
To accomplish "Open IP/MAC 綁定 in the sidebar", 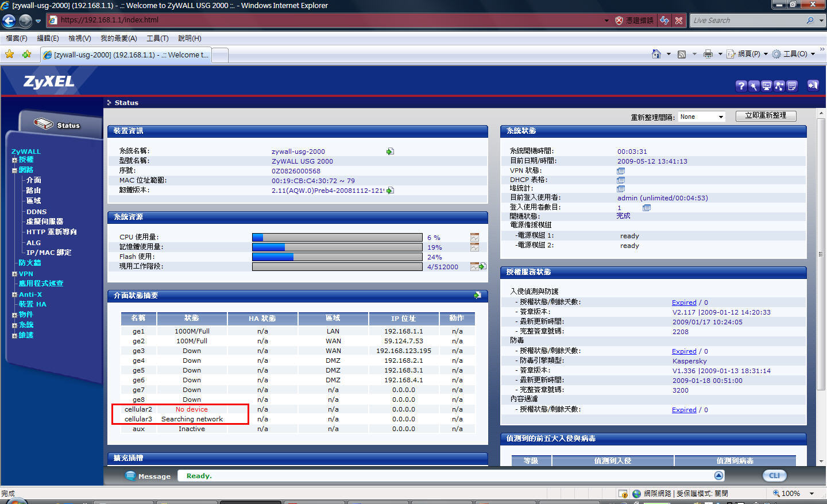I will click(49, 253).
